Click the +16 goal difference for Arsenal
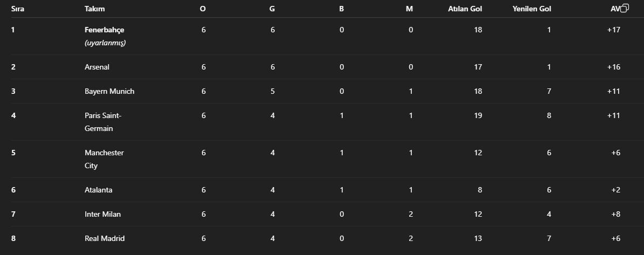Screen dimensions: 644x255 pyautogui.click(x=614, y=67)
